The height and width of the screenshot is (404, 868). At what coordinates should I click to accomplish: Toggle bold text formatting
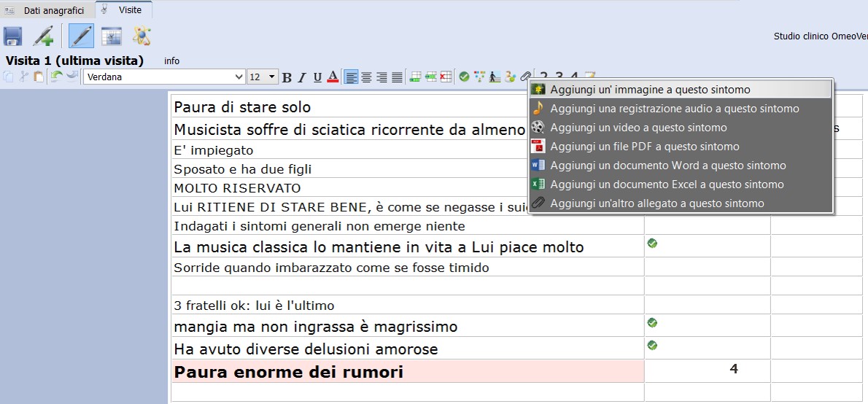click(x=287, y=77)
